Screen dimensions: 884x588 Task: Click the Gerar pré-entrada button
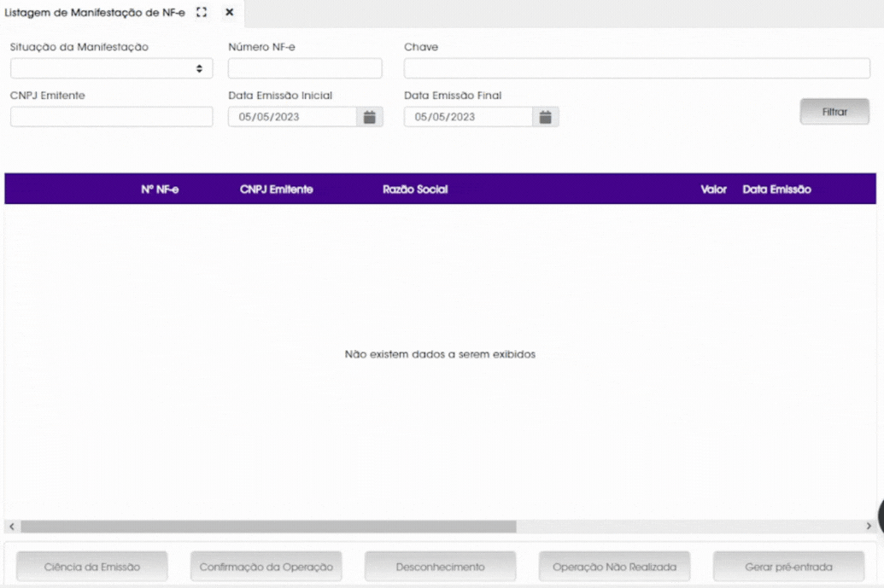click(788, 567)
